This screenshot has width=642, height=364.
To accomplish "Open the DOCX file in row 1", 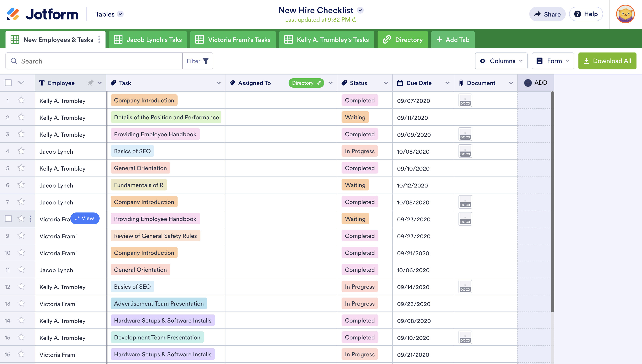I will pos(465,101).
